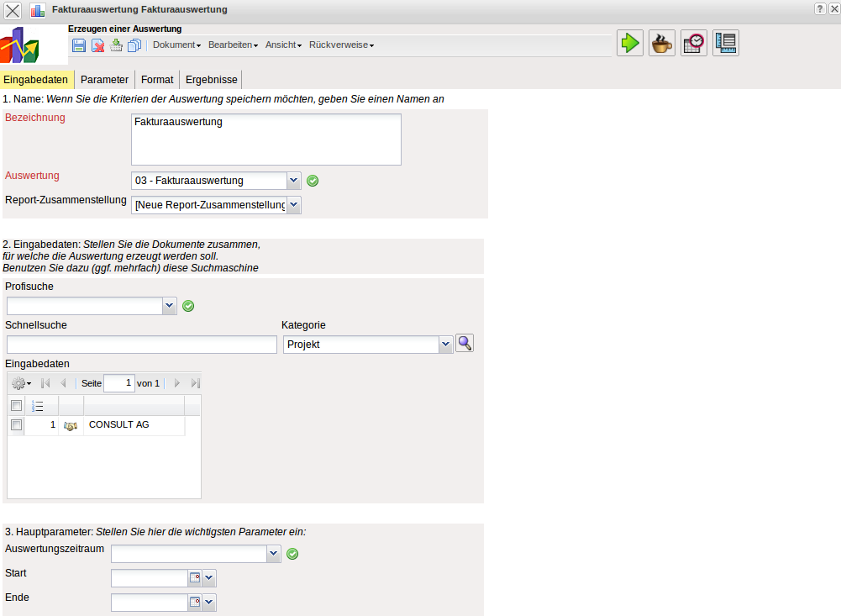Image resolution: width=841 pixels, height=616 pixels.
Task: Open the Bearbeiten menu
Action: pyautogui.click(x=233, y=45)
